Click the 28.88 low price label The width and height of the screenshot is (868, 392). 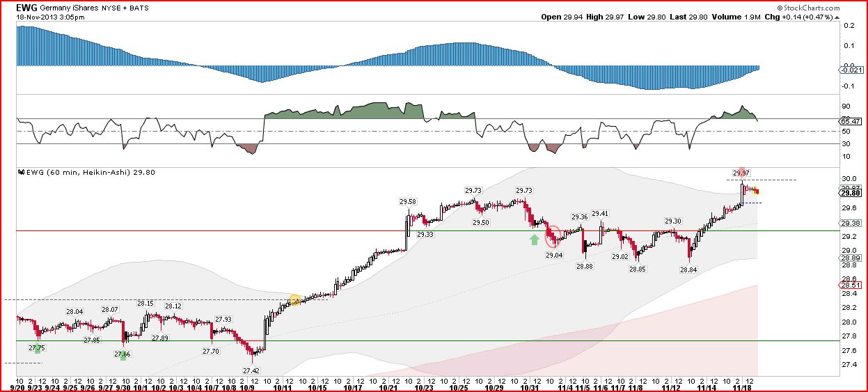585,266
